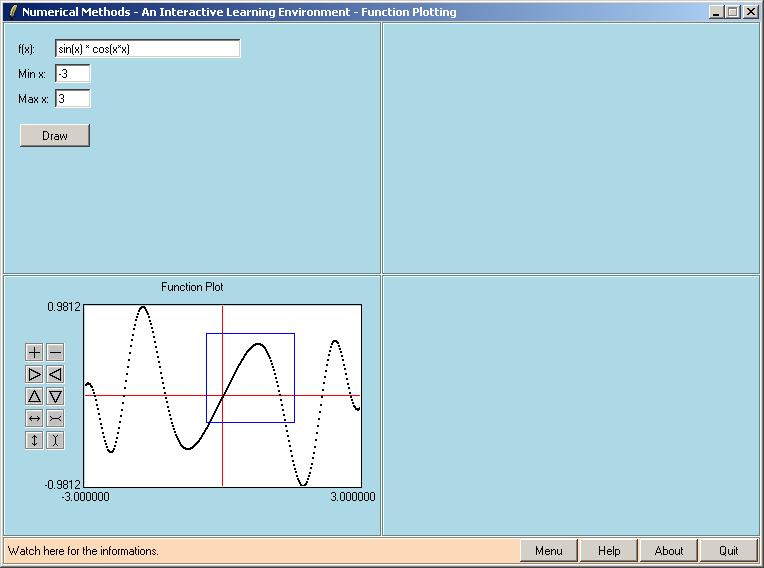Move plot using upward triangle button
This screenshot has width=764, height=568.
point(34,396)
